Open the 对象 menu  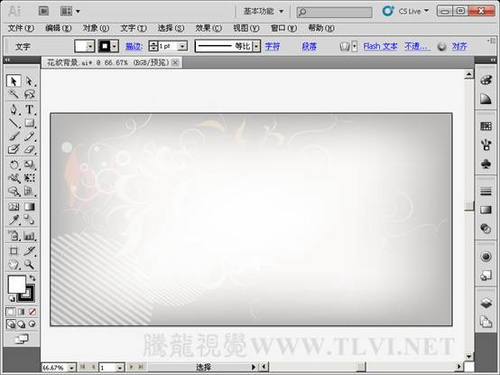click(96, 28)
